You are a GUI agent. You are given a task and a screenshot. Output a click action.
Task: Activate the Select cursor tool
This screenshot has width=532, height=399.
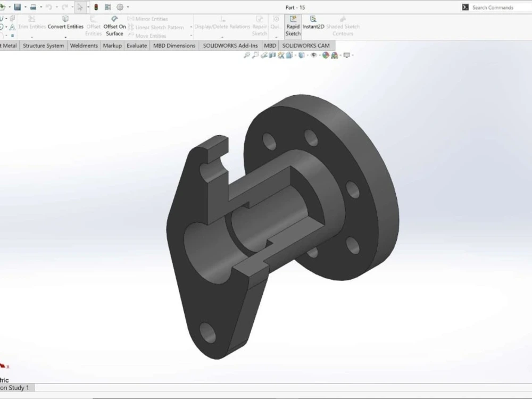click(x=80, y=7)
